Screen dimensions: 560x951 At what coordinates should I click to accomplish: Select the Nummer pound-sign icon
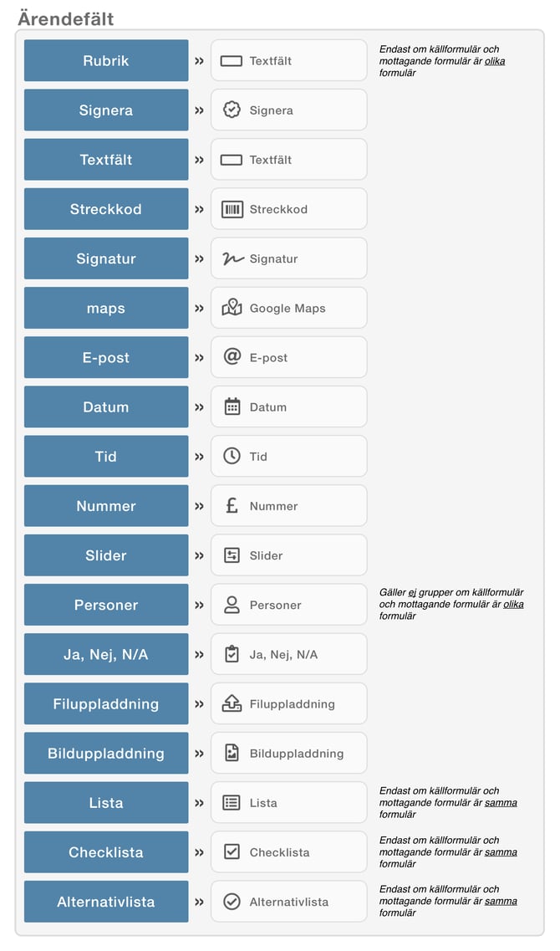pyautogui.click(x=232, y=505)
